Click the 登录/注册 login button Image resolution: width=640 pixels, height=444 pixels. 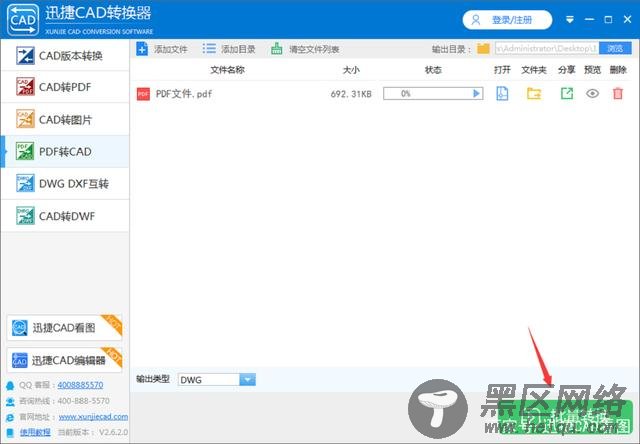coord(507,20)
